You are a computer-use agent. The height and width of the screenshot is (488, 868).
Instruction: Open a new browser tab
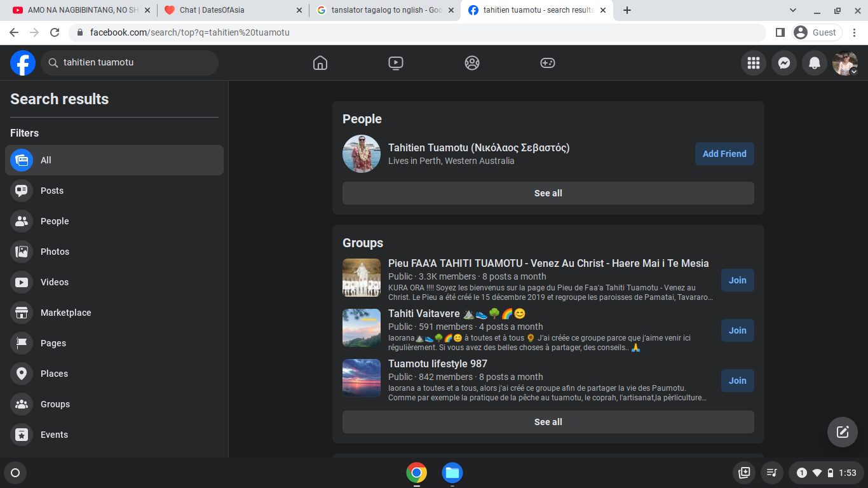coord(627,10)
